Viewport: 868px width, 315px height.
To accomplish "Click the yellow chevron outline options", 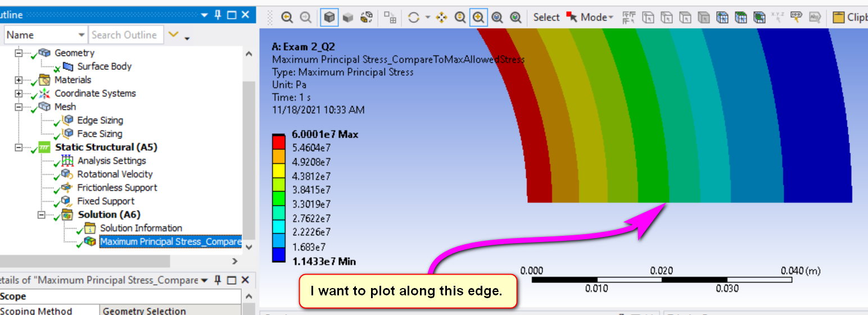I will coord(174,35).
